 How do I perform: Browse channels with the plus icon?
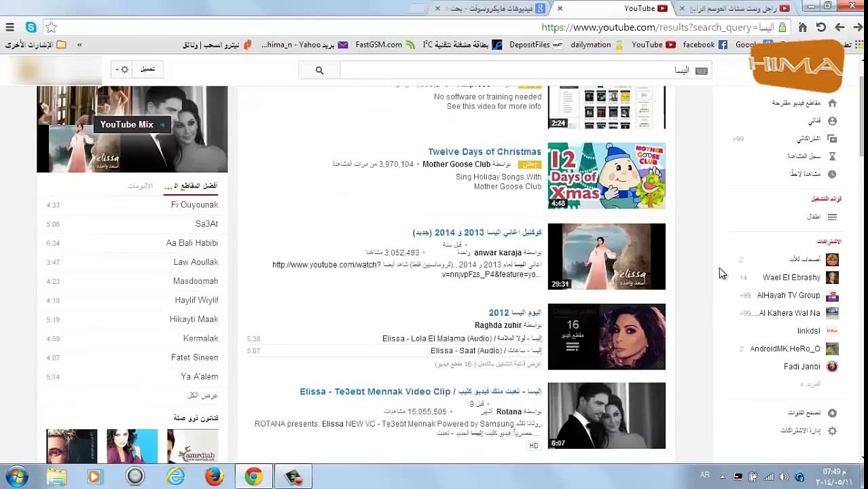tap(832, 413)
